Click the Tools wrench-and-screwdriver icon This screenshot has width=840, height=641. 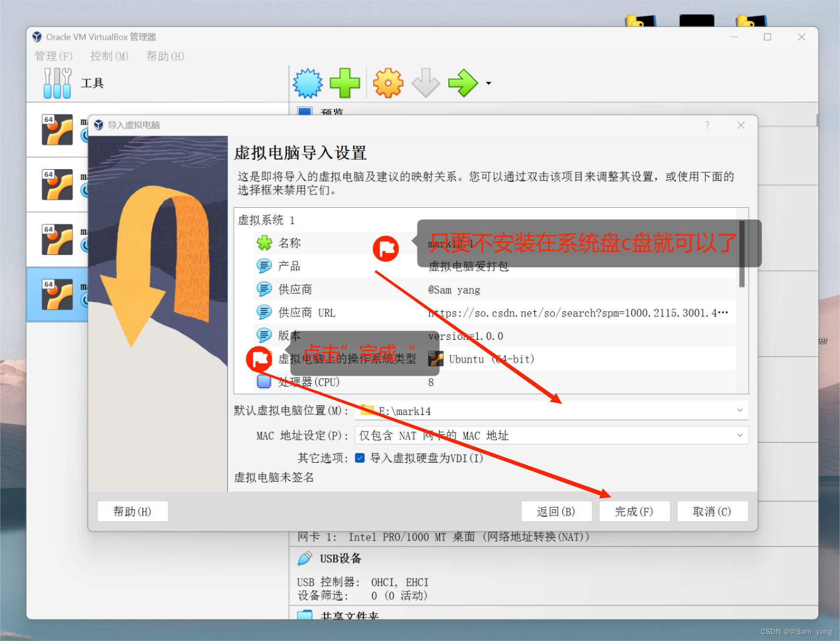[57, 83]
